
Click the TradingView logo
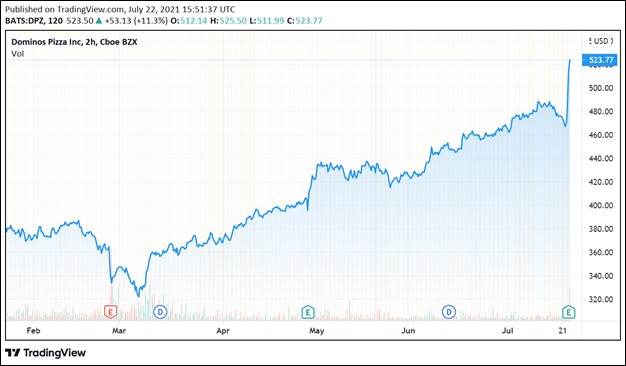[x=46, y=353]
